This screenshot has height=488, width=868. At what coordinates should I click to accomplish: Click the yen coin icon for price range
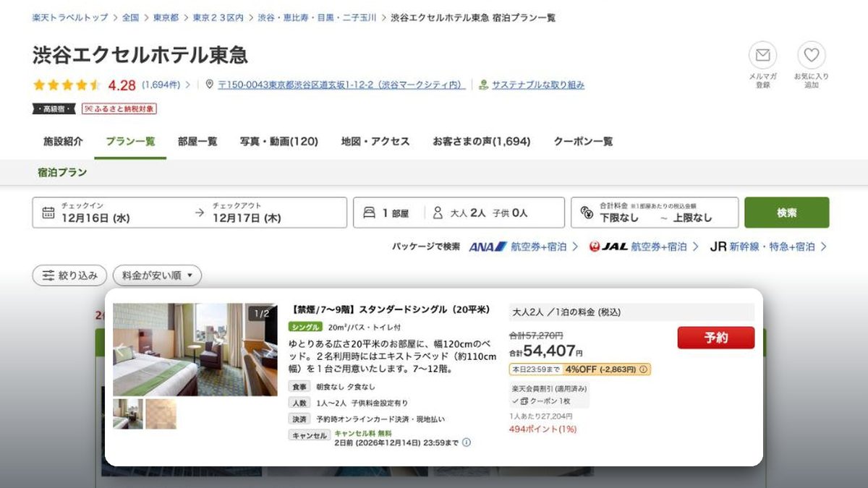pyautogui.click(x=587, y=213)
